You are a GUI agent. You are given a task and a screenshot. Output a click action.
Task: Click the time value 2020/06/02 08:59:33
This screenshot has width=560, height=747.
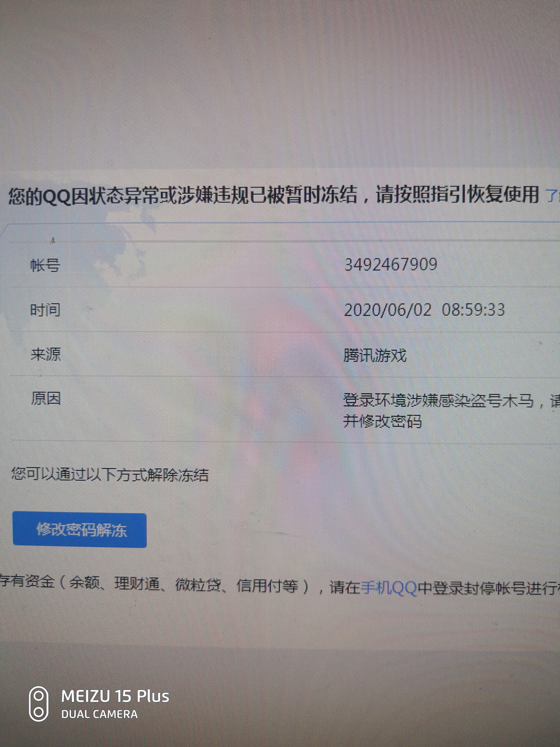pyautogui.click(x=424, y=310)
